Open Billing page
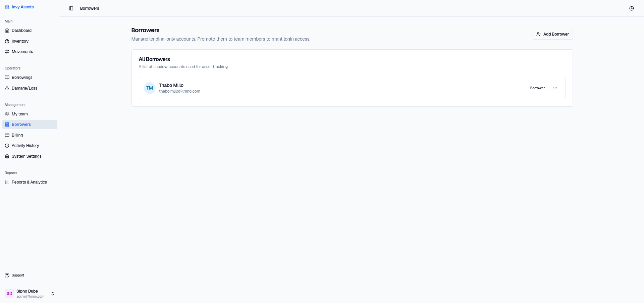Screen dimensions: 644x303 [x=30, y=135]
